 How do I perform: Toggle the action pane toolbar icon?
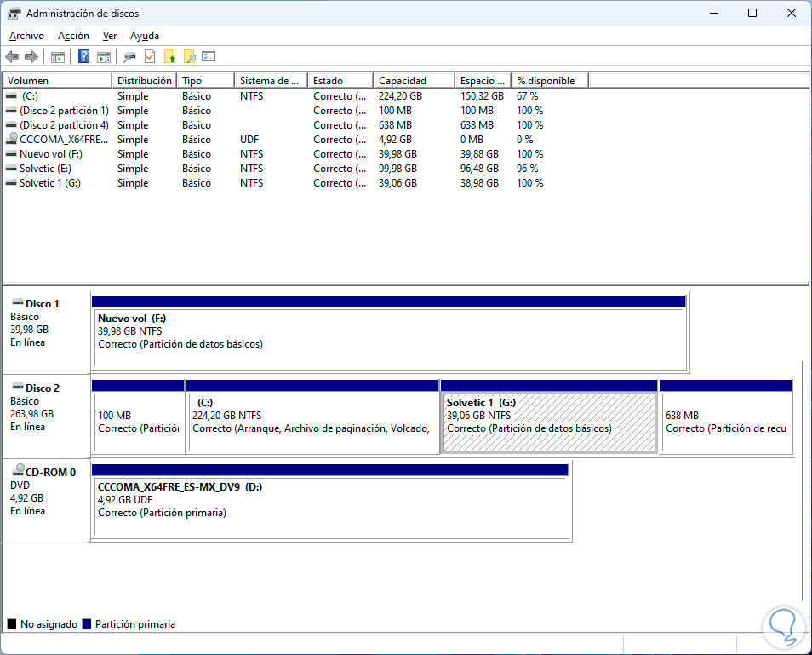pos(104,56)
